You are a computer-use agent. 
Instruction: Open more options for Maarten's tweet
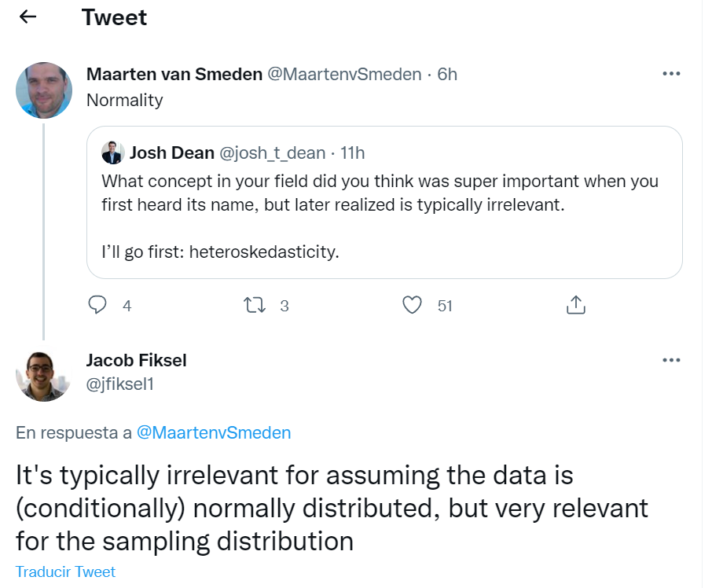[671, 74]
